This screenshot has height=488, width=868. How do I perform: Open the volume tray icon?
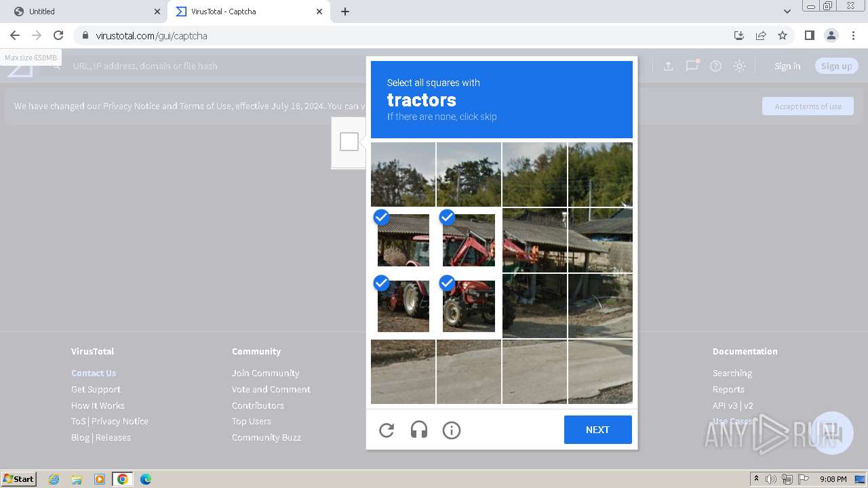click(771, 479)
